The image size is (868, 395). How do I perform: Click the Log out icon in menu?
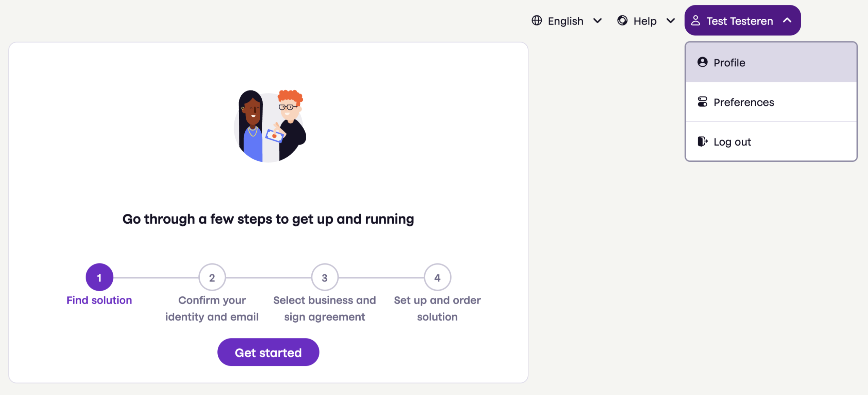pyautogui.click(x=703, y=141)
